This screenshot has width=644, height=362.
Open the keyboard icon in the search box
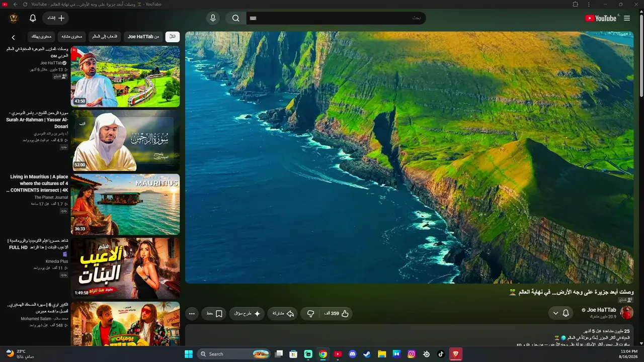253,18
